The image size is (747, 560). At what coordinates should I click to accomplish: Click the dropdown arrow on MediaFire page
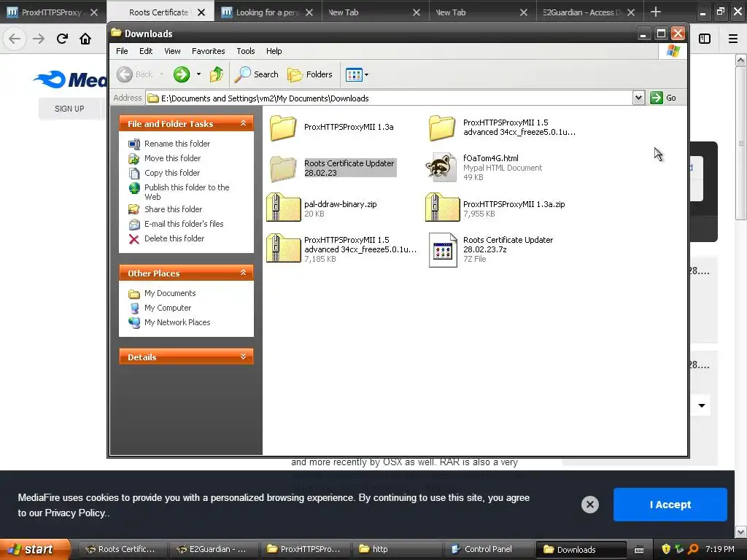pos(702,405)
